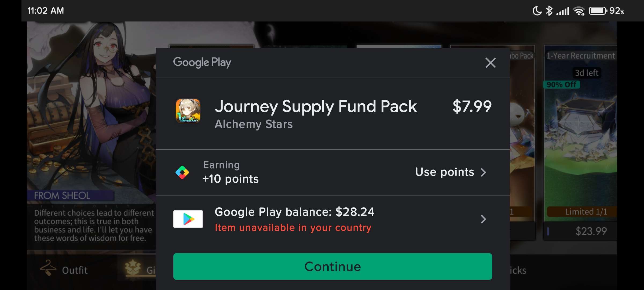Tap the Play Points diamond icon
The height and width of the screenshot is (290, 644).
coord(182,172)
